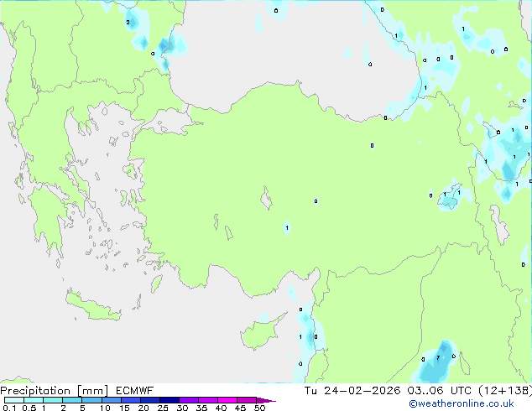Click the 35 mm legend color swatch
This screenshot has height=411, width=532.
pos(207,400)
